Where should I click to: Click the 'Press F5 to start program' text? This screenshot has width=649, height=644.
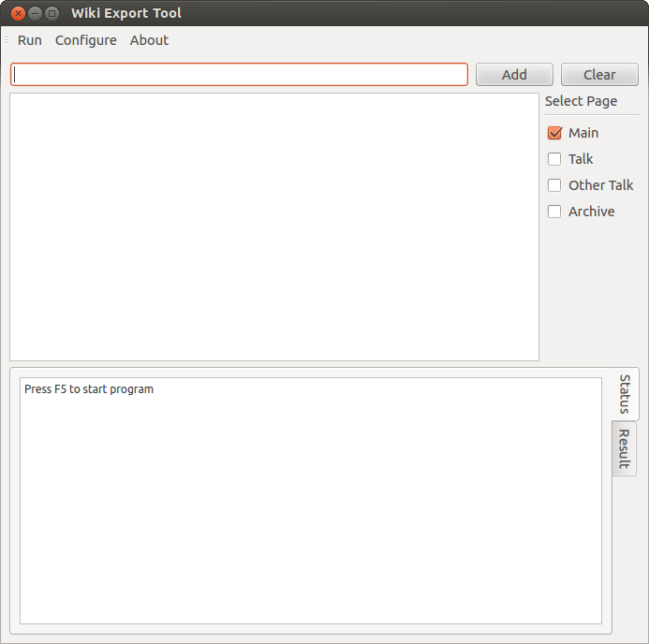point(89,389)
